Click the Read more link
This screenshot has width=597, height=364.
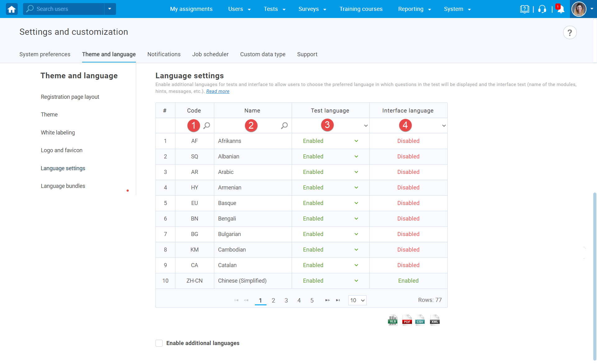[218, 91]
